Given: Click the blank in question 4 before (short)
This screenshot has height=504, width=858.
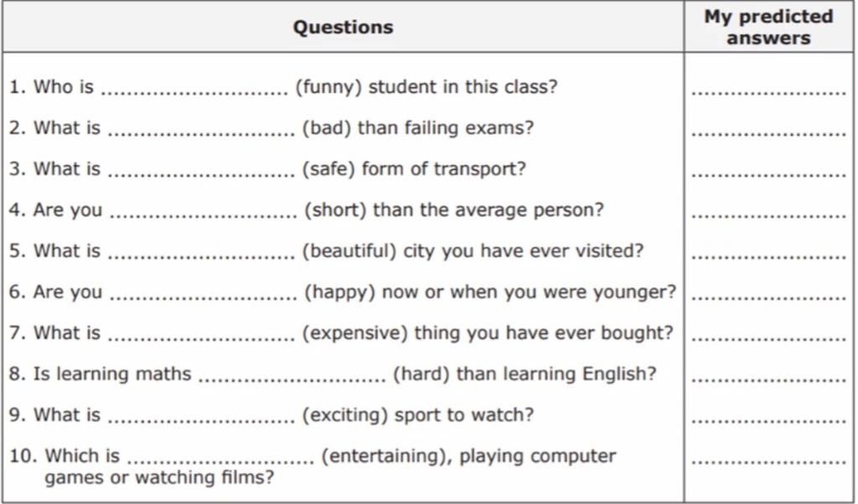Looking at the screenshot, I should [203, 213].
